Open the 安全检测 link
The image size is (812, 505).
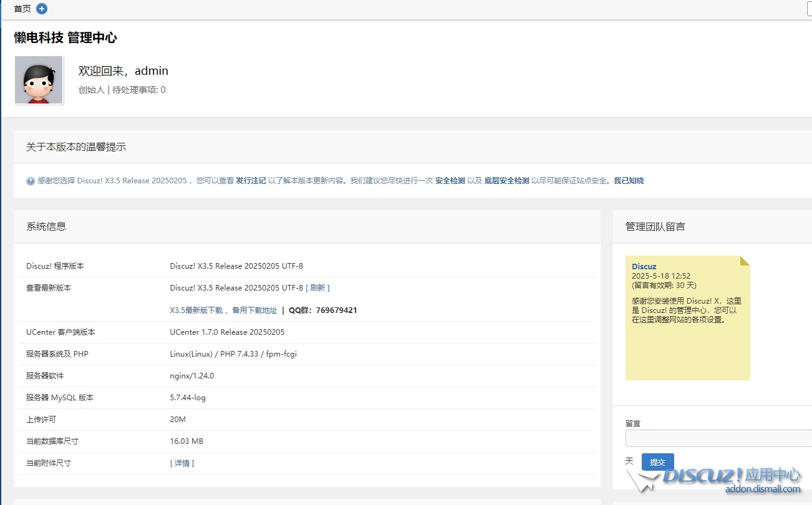[x=450, y=181]
